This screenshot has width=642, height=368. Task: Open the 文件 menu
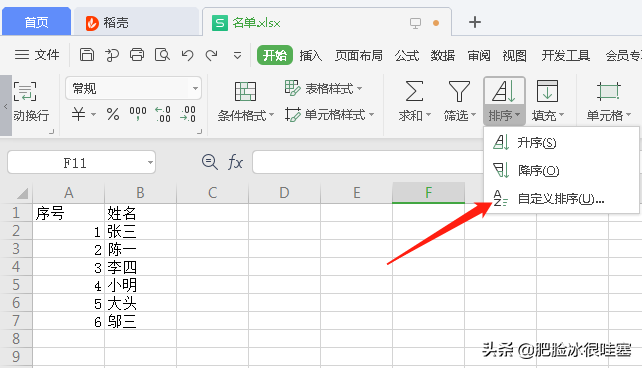37,55
